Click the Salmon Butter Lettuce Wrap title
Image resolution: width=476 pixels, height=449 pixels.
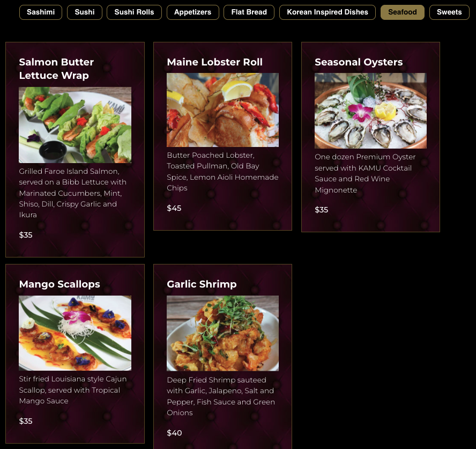click(56, 69)
